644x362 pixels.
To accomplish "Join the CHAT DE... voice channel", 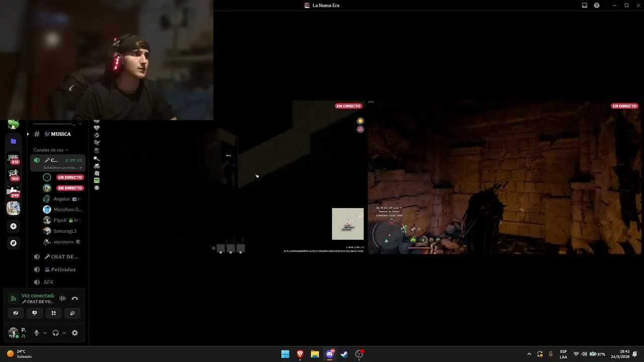I will click(x=57, y=256).
